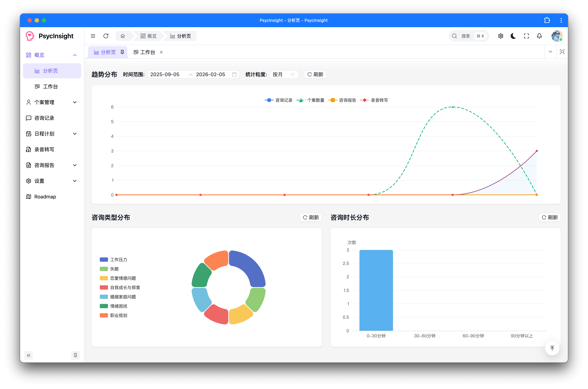The image size is (588, 389).
Task: Open 录音转写 in sidebar
Action: pyautogui.click(x=44, y=149)
